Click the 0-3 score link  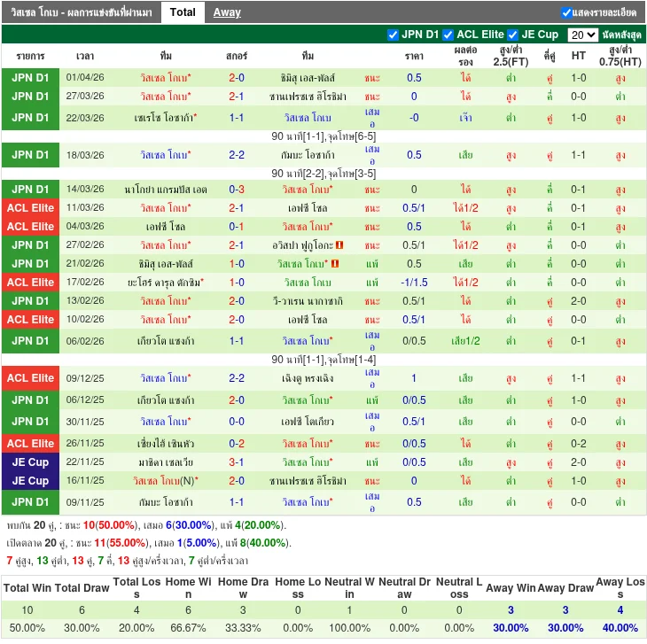pyautogui.click(x=237, y=190)
